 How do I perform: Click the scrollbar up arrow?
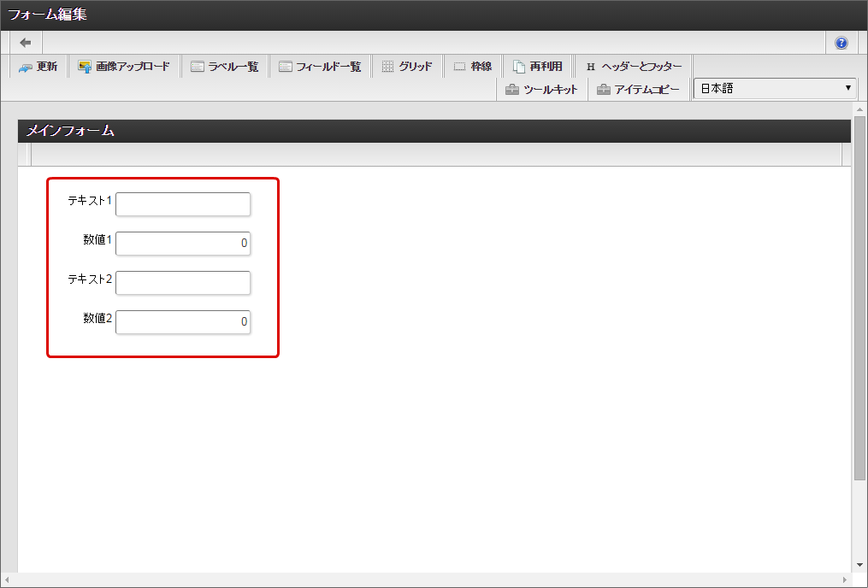click(859, 109)
